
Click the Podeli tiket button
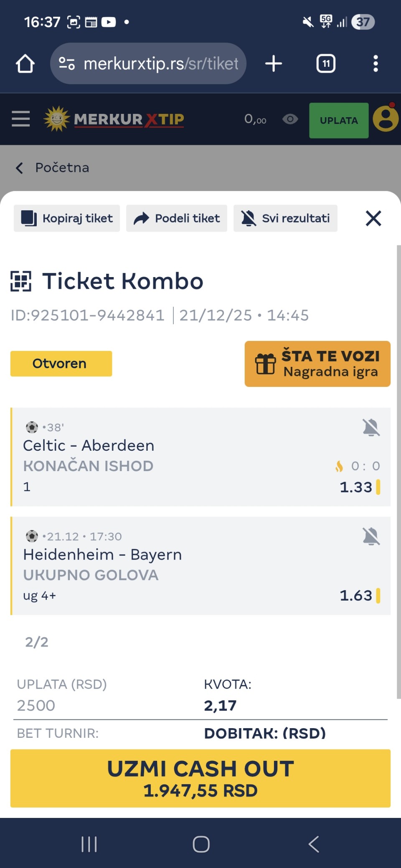pyautogui.click(x=177, y=218)
